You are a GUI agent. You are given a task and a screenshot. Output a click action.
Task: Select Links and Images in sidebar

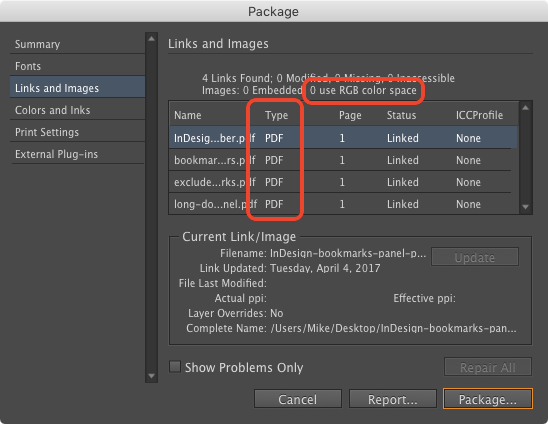pos(77,88)
